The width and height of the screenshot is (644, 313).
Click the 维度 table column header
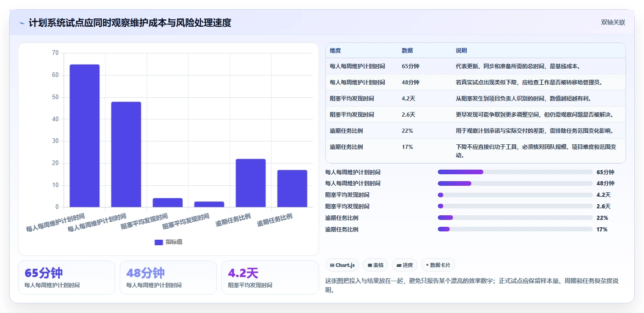[x=336, y=51]
